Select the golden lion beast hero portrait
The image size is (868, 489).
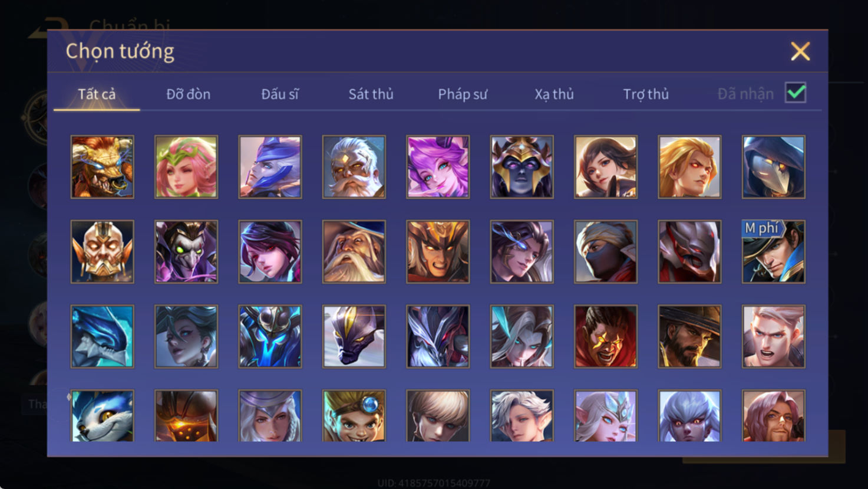[103, 167]
